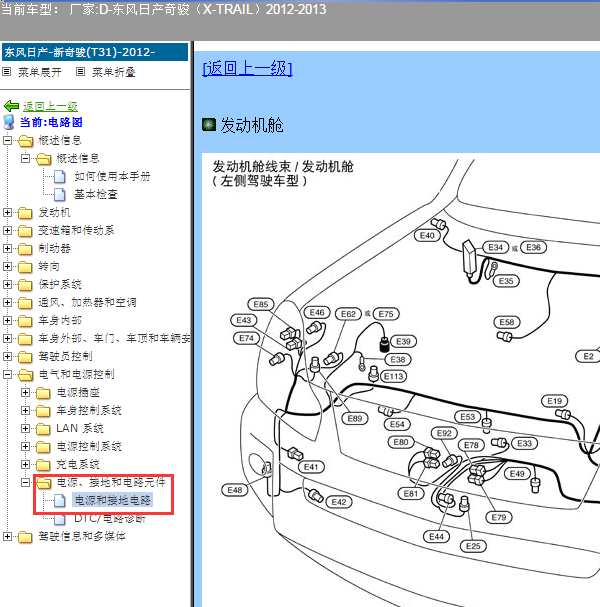
Task: Select 车身外部、车门、车顶 tree item
Action: [x=114, y=338]
